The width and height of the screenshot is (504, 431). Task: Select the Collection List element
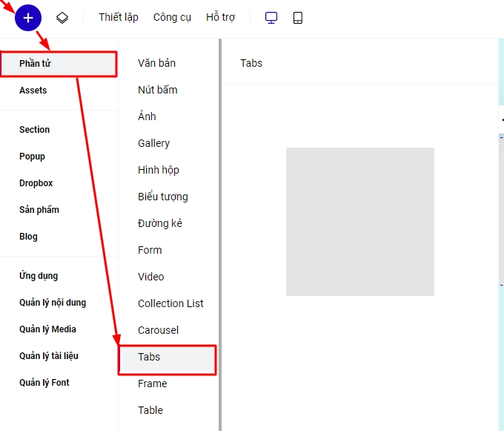pyautogui.click(x=170, y=303)
